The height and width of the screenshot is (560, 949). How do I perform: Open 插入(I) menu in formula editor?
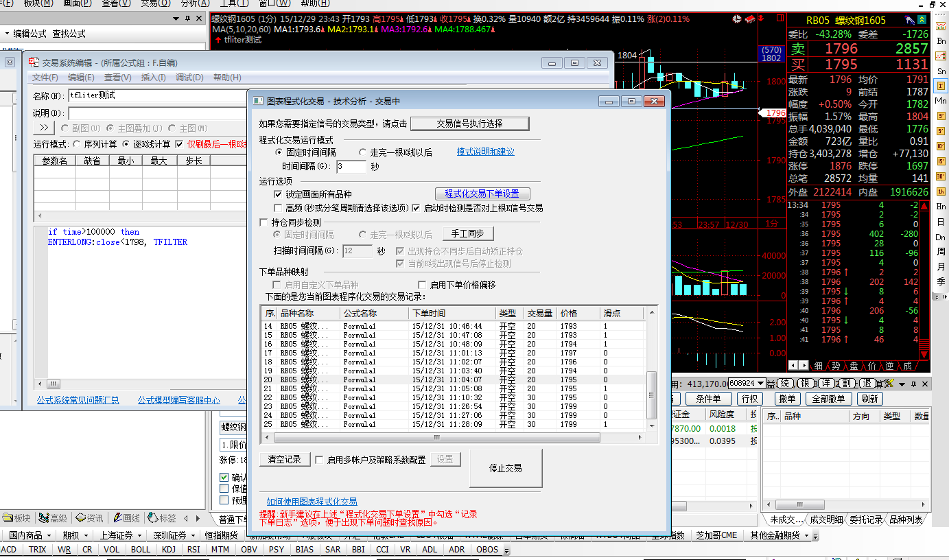coord(154,78)
